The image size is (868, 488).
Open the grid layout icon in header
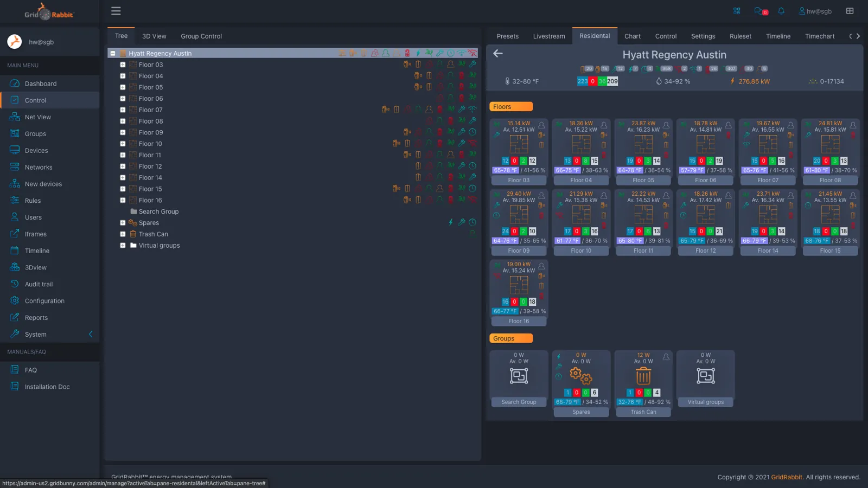click(x=850, y=11)
